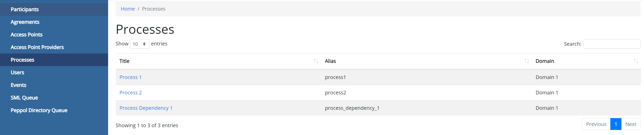Navigate to Access Points
The image size is (644, 135).
click(x=26, y=35)
